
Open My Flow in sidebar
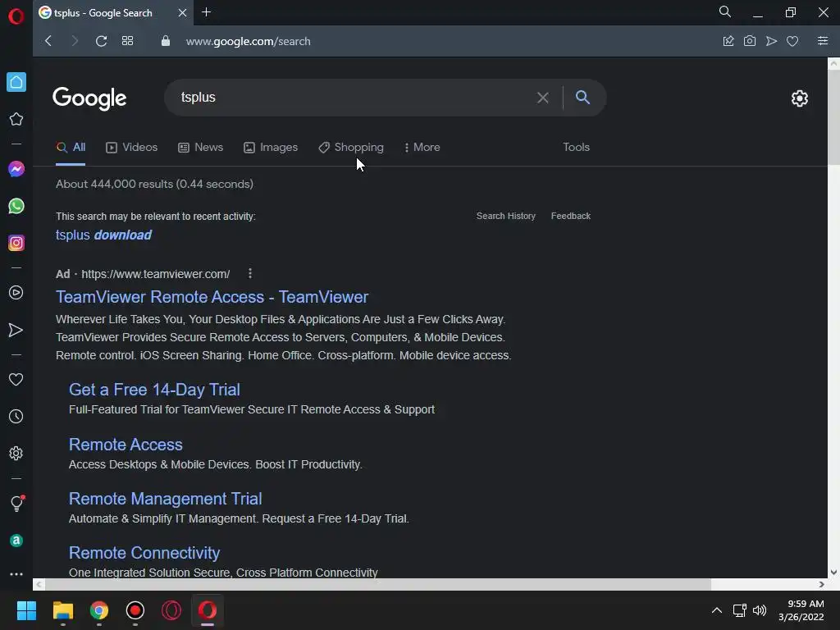click(x=16, y=330)
